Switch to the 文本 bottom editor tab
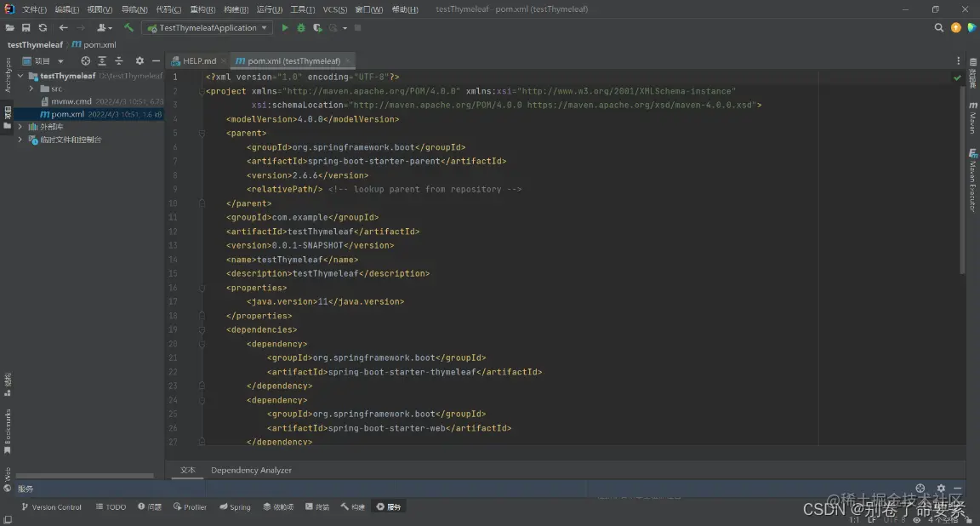Screen dimensions: 980x526 (x=187, y=471)
